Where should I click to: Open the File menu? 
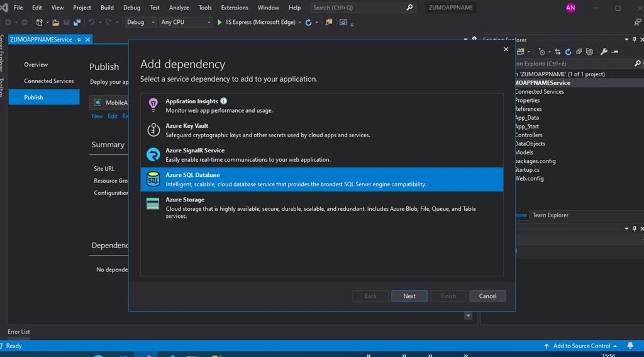pos(18,8)
